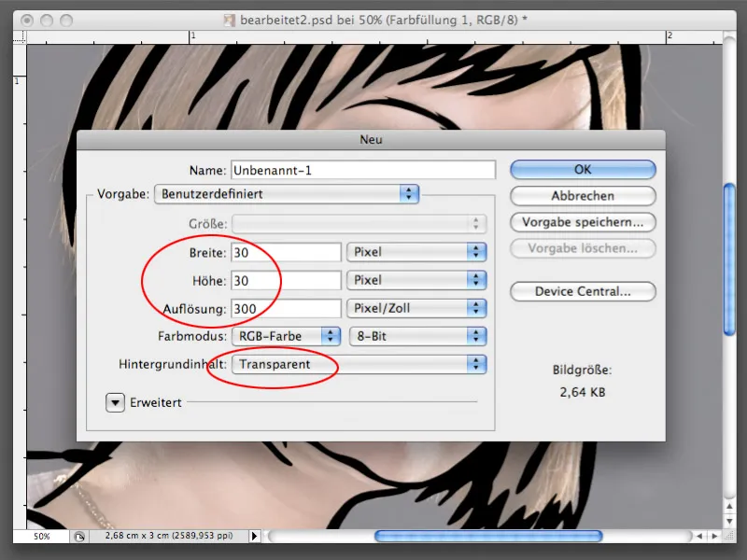Close the bearbeitet2.psd window
Viewport: 747px width, 560px height.
[x=27, y=21]
